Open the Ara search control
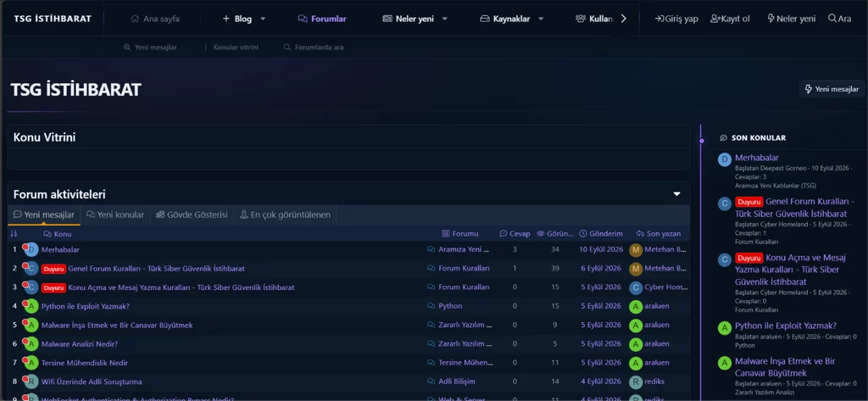This screenshot has width=868, height=401. pos(840,19)
